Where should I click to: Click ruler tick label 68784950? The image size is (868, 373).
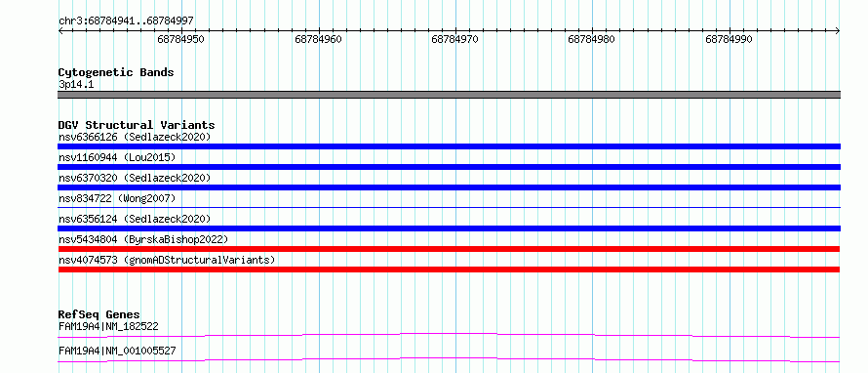[181, 39]
